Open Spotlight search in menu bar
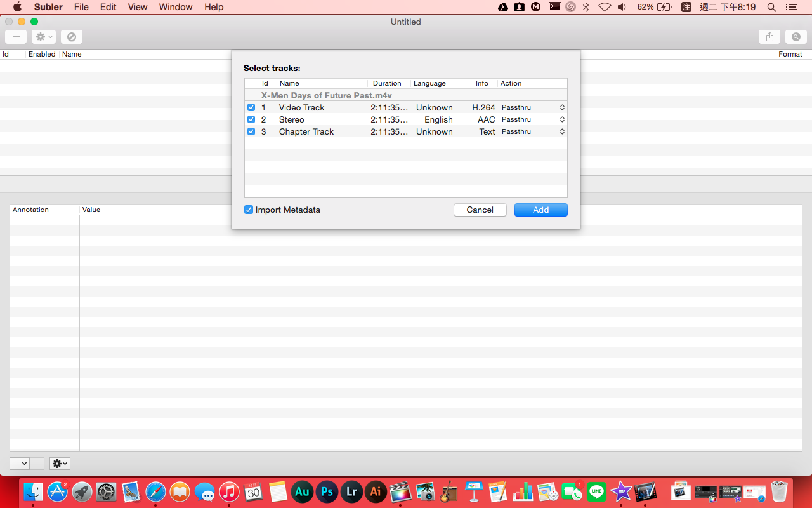Viewport: 812px width, 508px height. pyautogui.click(x=771, y=7)
